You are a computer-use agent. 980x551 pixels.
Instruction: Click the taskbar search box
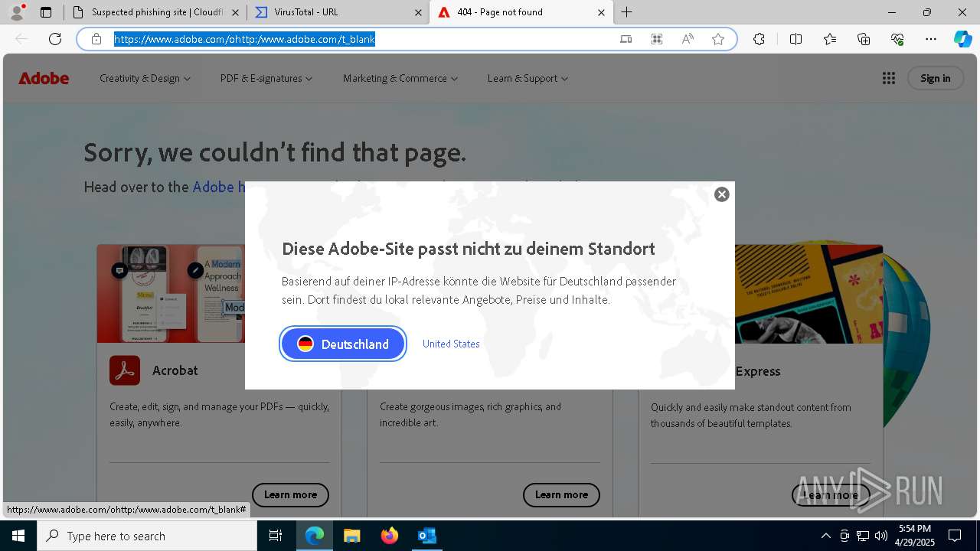tap(147, 536)
